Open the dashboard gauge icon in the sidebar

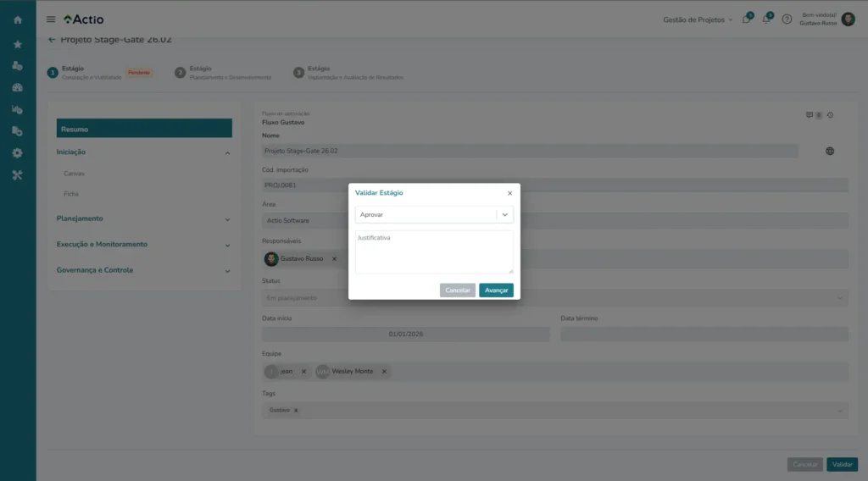coord(18,87)
